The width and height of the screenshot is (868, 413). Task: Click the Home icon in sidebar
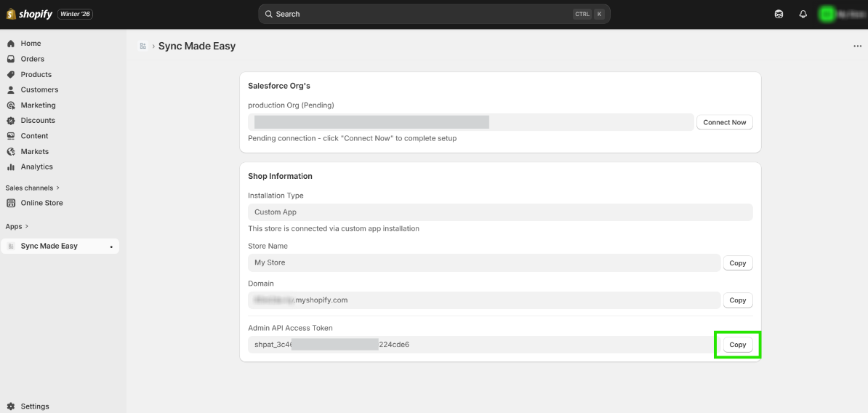pyautogui.click(x=11, y=44)
